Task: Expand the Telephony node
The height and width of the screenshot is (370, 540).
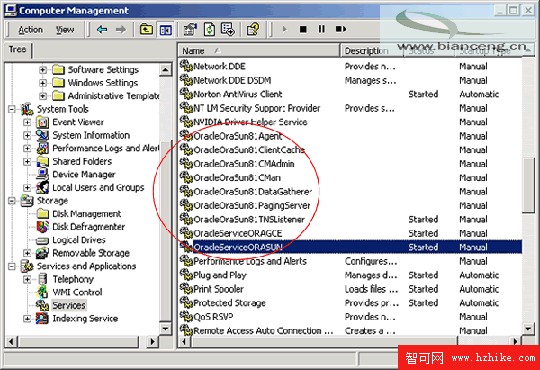Action: pos(27,279)
